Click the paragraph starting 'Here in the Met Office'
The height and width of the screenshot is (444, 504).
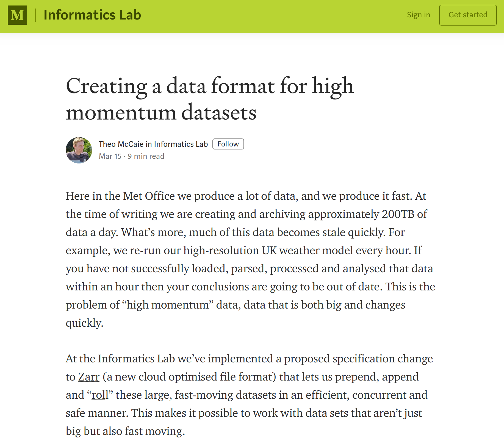250,259
